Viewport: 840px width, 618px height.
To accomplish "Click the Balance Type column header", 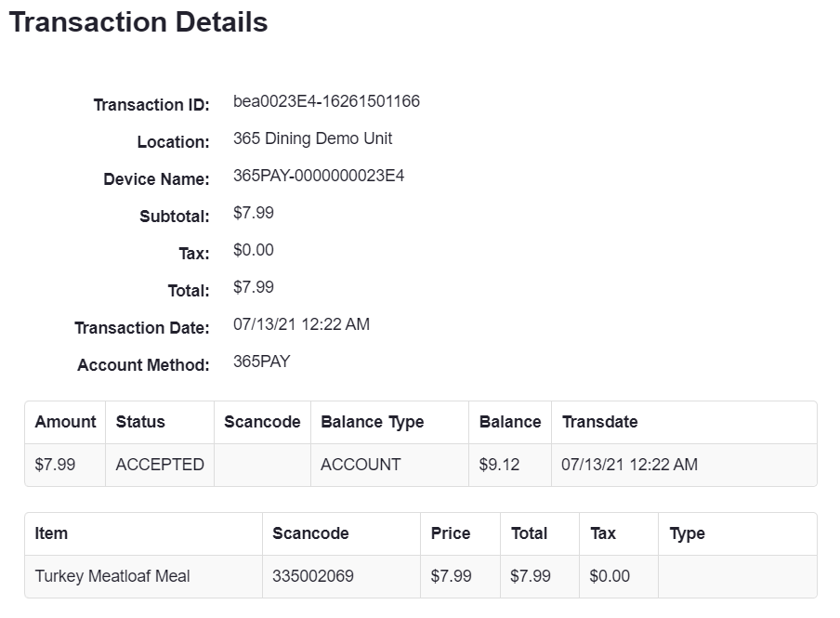I will [x=372, y=422].
